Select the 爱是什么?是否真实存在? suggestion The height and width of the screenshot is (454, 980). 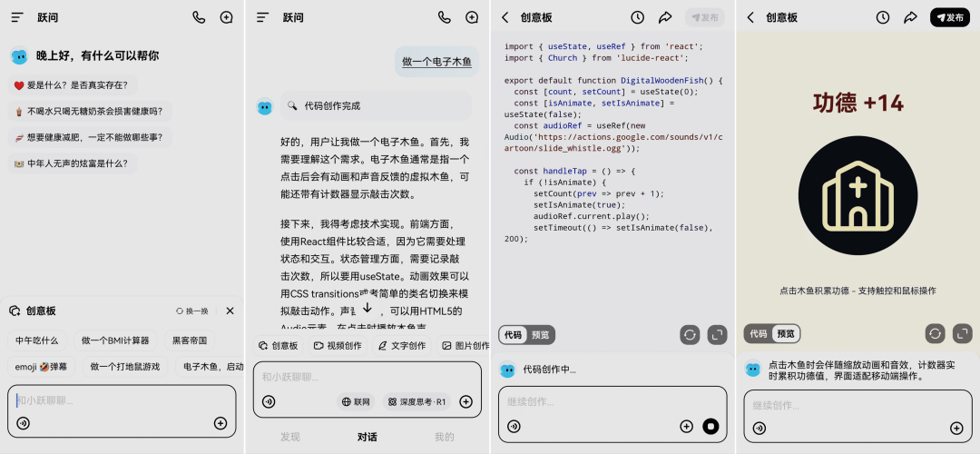(73, 85)
